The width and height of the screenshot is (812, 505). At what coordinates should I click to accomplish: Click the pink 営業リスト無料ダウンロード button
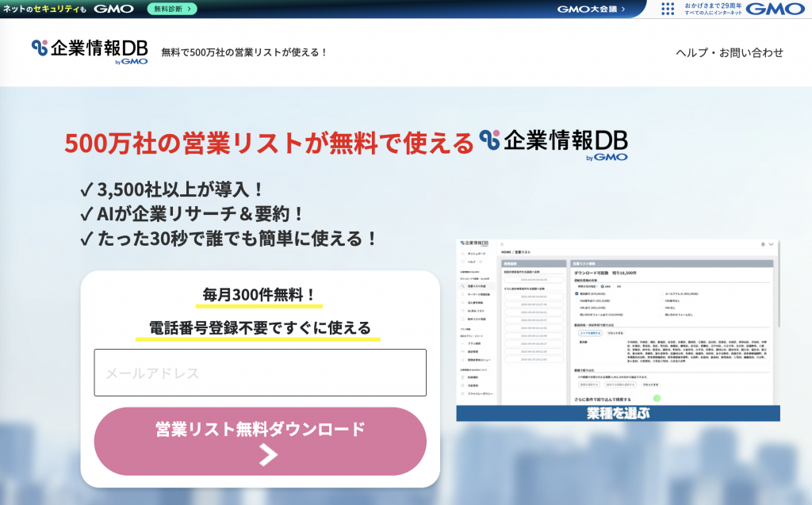point(260,441)
